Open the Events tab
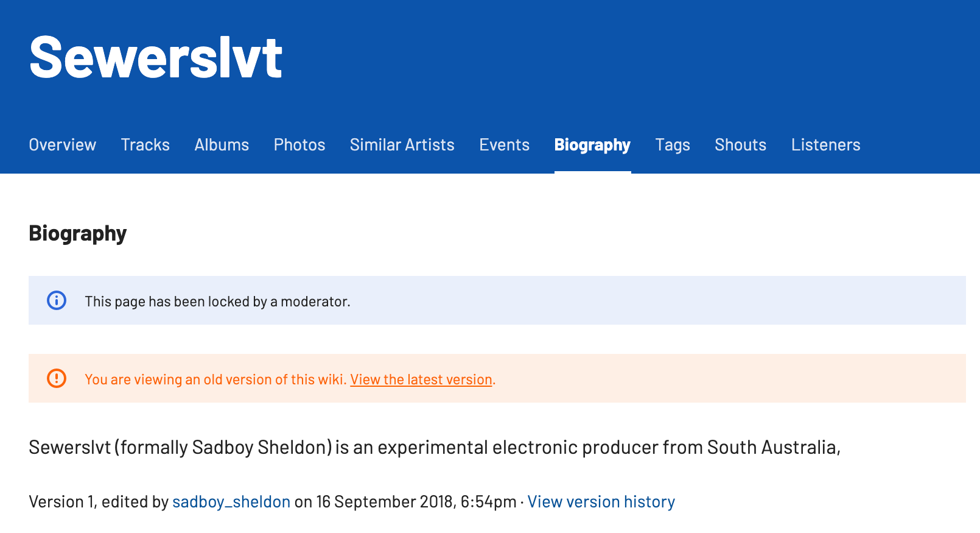 click(505, 145)
